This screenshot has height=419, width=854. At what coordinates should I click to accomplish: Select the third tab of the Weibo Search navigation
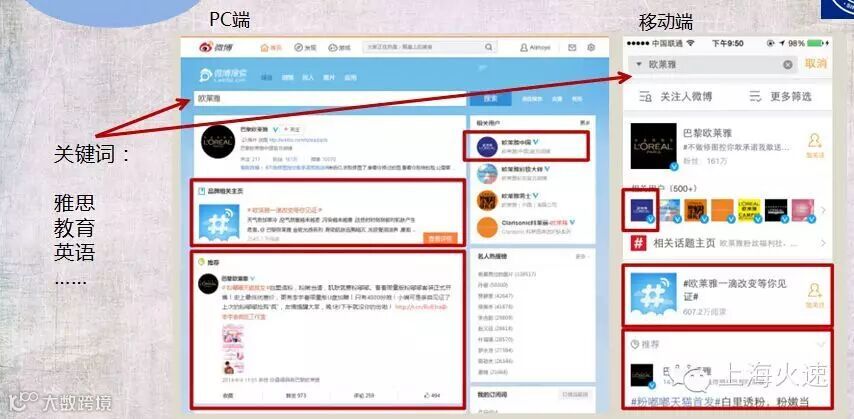pos(308,77)
